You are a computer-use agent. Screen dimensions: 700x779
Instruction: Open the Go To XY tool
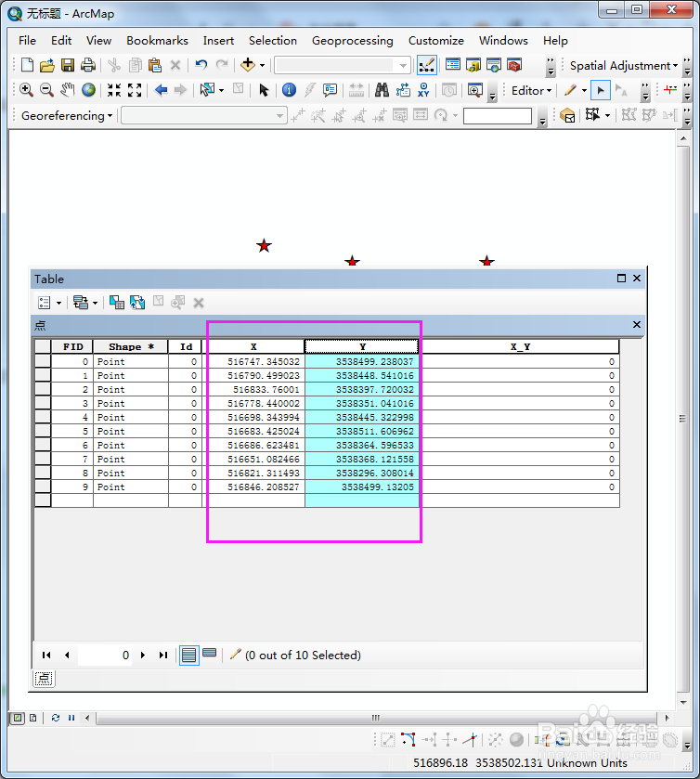[423, 90]
